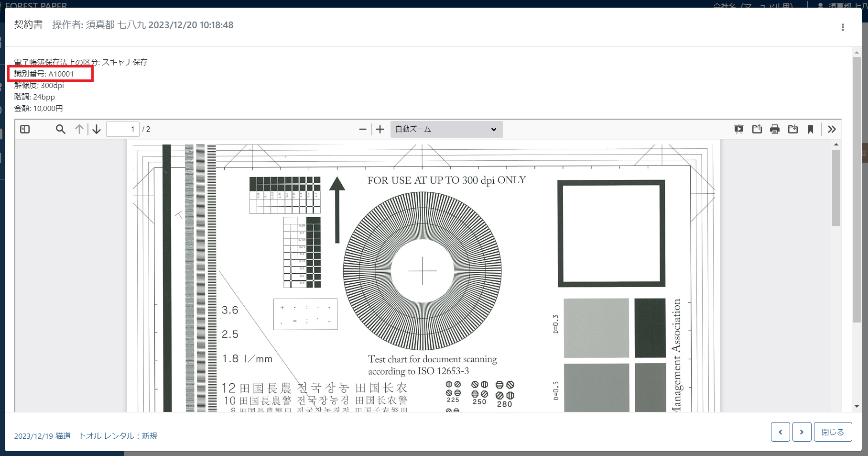Show the previous document with left chevron
The width and height of the screenshot is (868, 456).
pyautogui.click(x=780, y=432)
